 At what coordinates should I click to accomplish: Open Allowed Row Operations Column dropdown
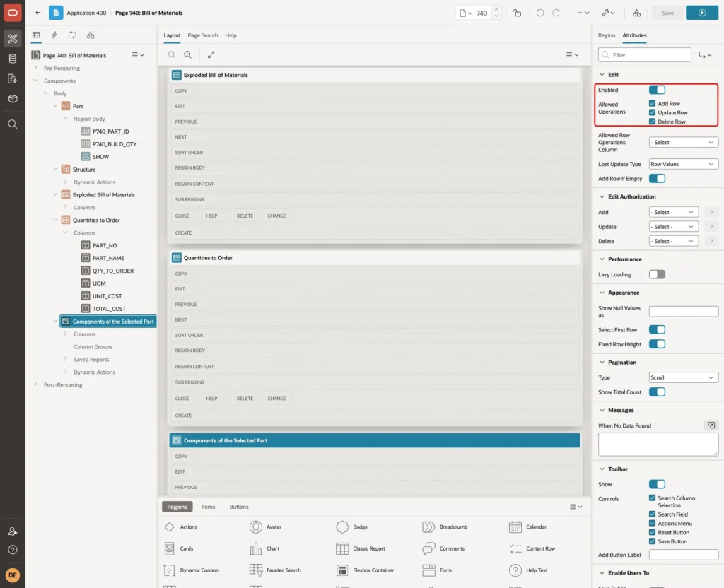(684, 142)
